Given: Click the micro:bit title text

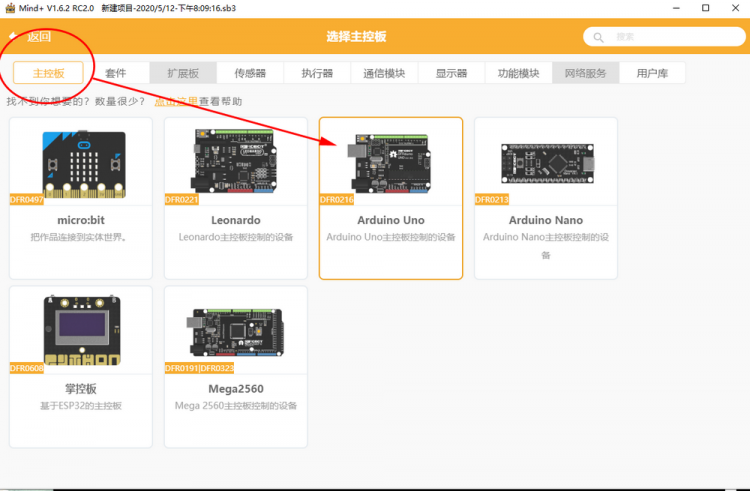Looking at the screenshot, I should 81,220.
